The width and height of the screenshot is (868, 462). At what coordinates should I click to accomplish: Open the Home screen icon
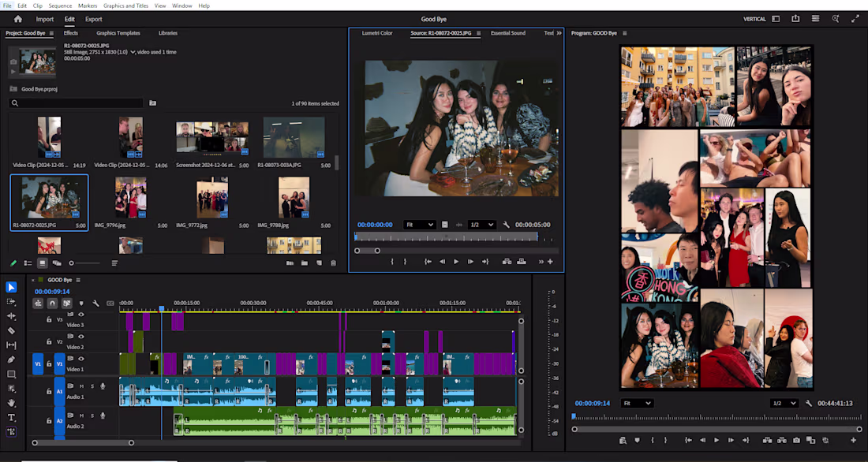(17, 19)
